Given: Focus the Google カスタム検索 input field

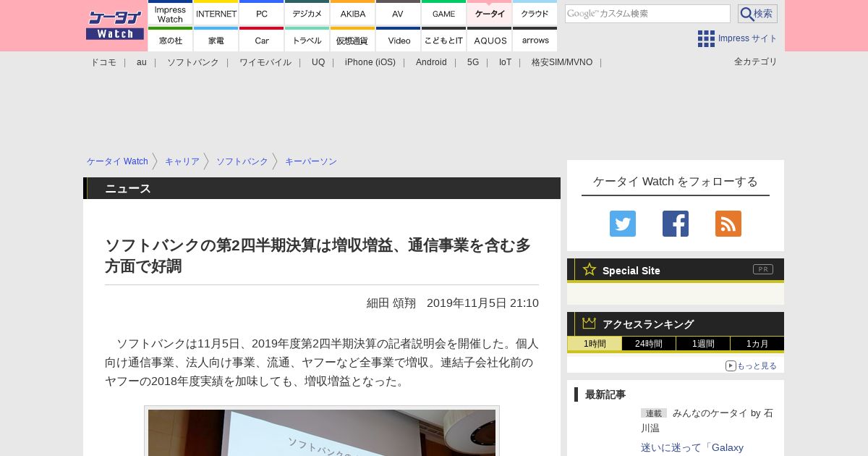Looking at the screenshot, I should point(647,14).
